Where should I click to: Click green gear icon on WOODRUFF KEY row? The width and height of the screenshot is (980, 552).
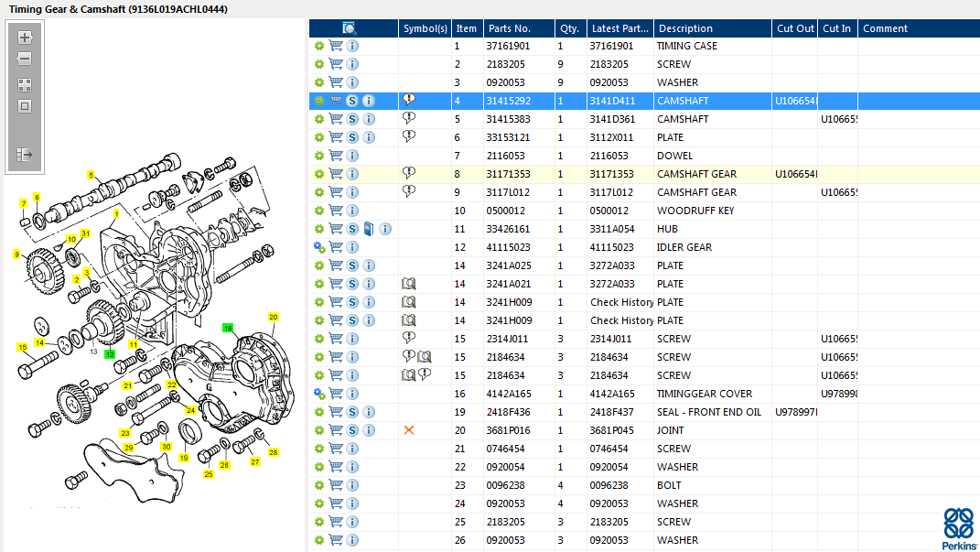(x=319, y=211)
